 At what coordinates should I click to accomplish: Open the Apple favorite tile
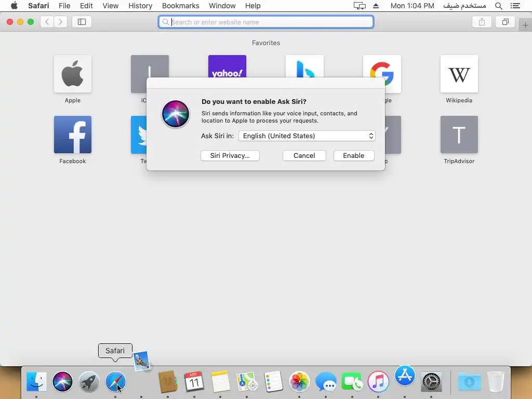73,74
